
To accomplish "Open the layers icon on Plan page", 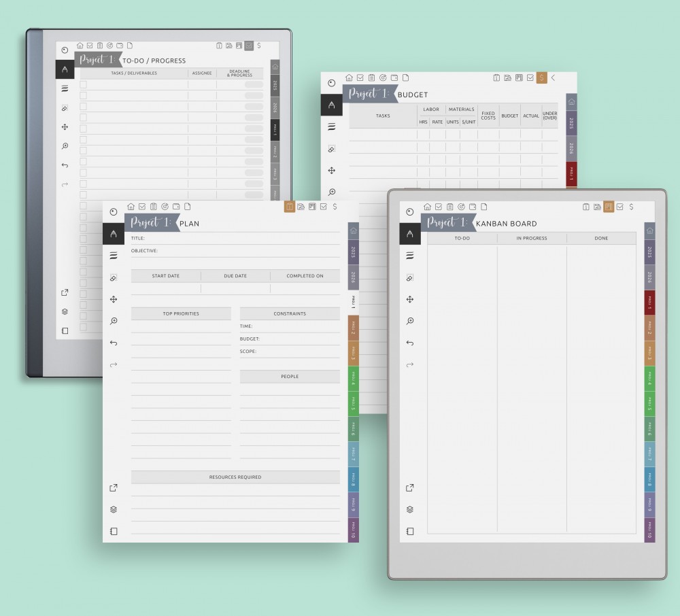I will [114, 509].
